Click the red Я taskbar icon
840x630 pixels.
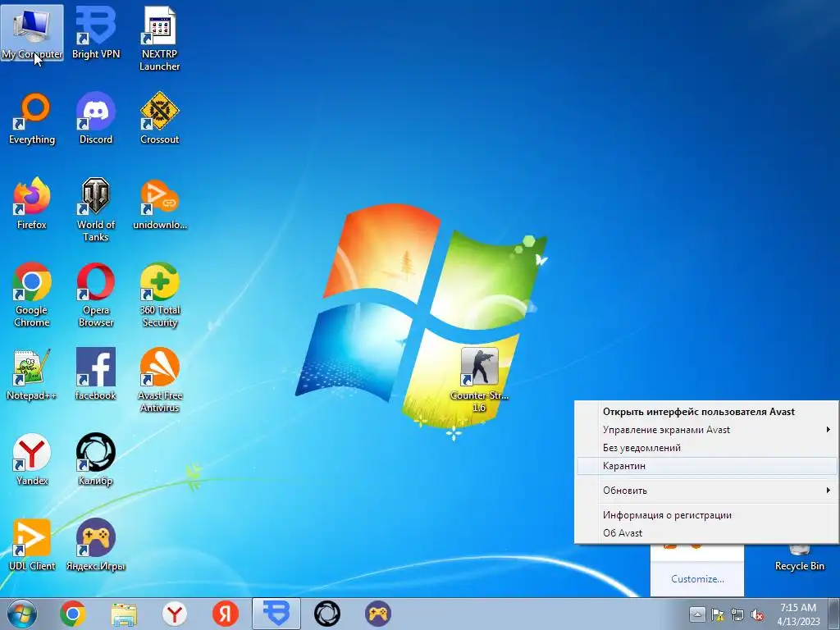tap(226, 614)
